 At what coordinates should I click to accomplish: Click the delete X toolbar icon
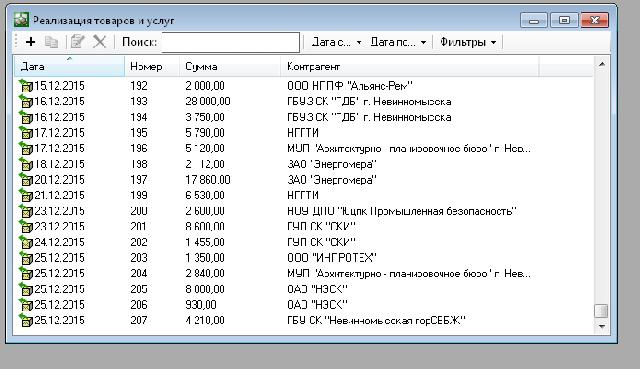click(99, 42)
